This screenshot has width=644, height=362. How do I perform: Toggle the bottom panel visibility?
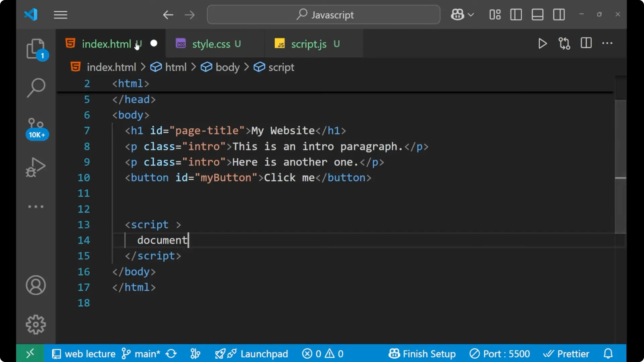point(537,14)
